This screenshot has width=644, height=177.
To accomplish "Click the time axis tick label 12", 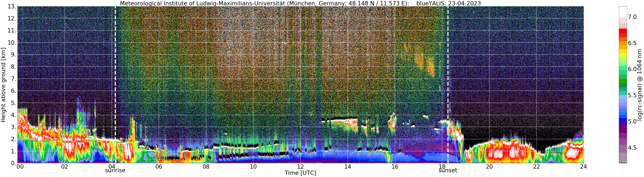I will coord(300,167).
